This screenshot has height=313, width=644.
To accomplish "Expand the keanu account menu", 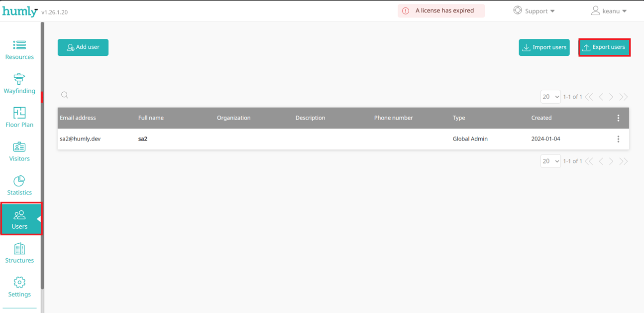I will [x=609, y=11].
